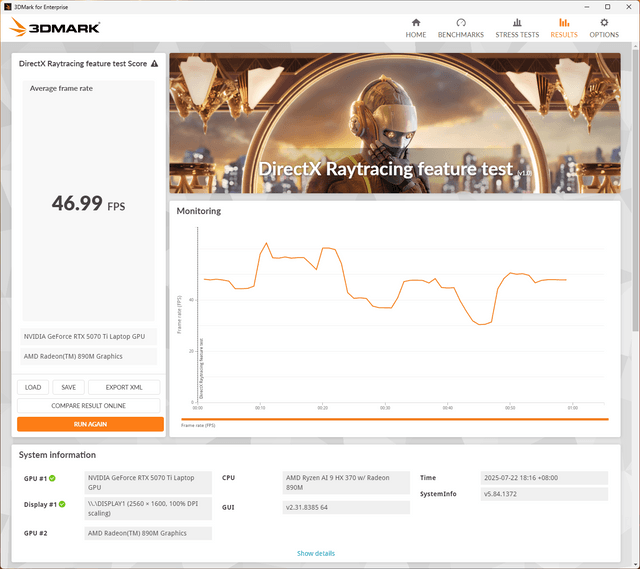Click AMD Radeon 890M Graphics field under score
This screenshot has height=569, width=640.
(x=89, y=356)
